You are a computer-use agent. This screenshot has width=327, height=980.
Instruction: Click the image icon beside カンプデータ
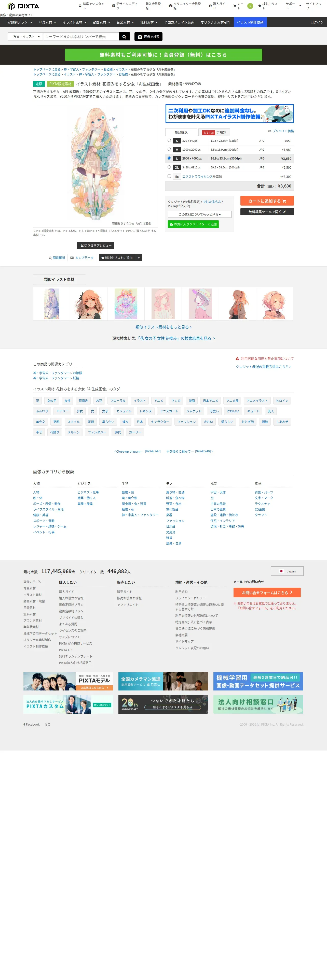[x=72, y=258]
